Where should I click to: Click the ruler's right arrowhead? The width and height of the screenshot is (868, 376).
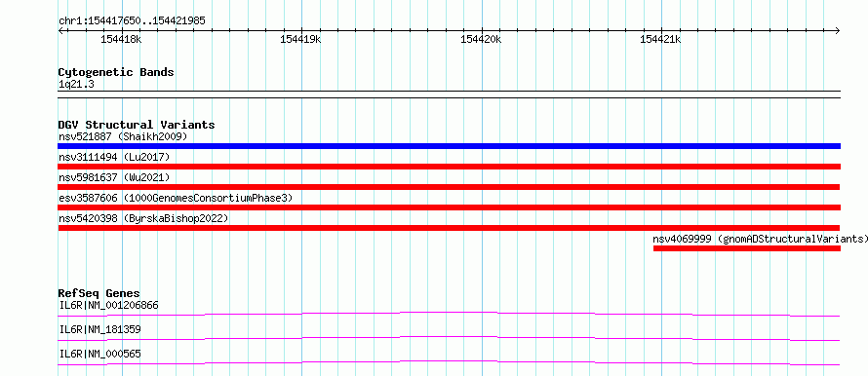(x=838, y=30)
